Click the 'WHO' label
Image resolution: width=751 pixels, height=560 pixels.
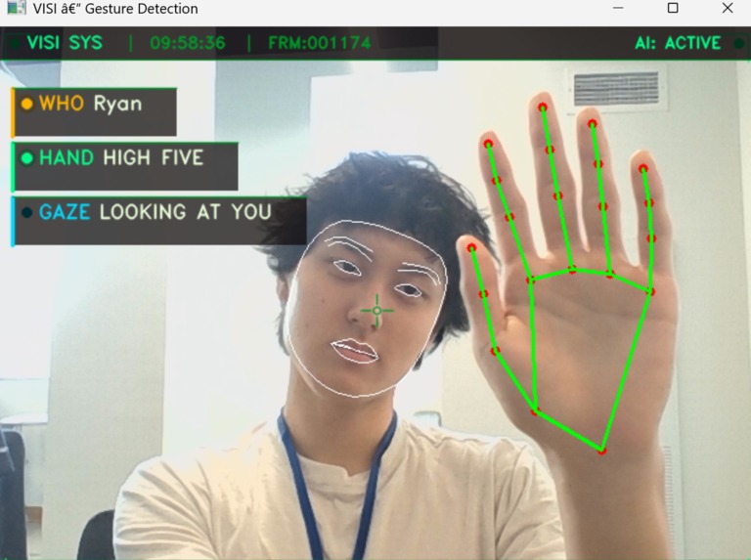[x=62, y=104]
